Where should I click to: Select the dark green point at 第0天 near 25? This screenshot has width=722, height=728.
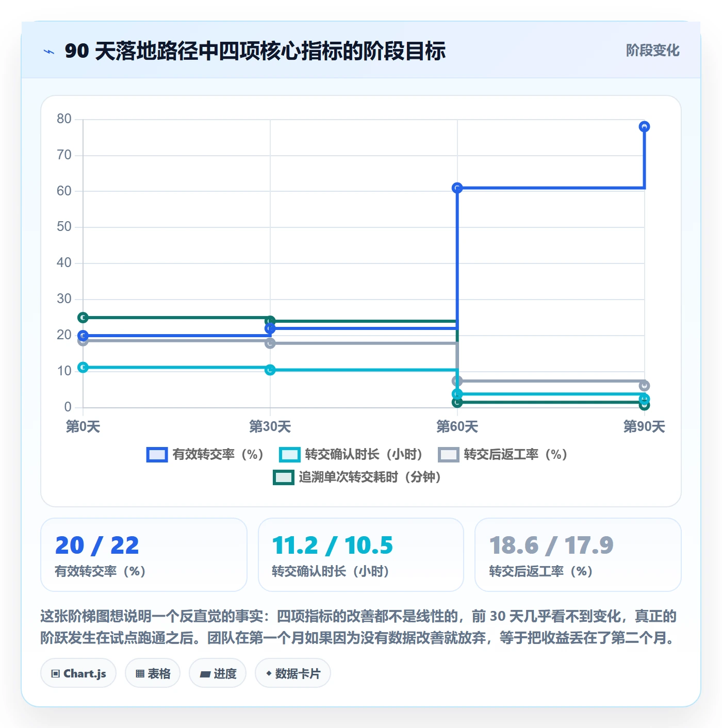[83, 318]
